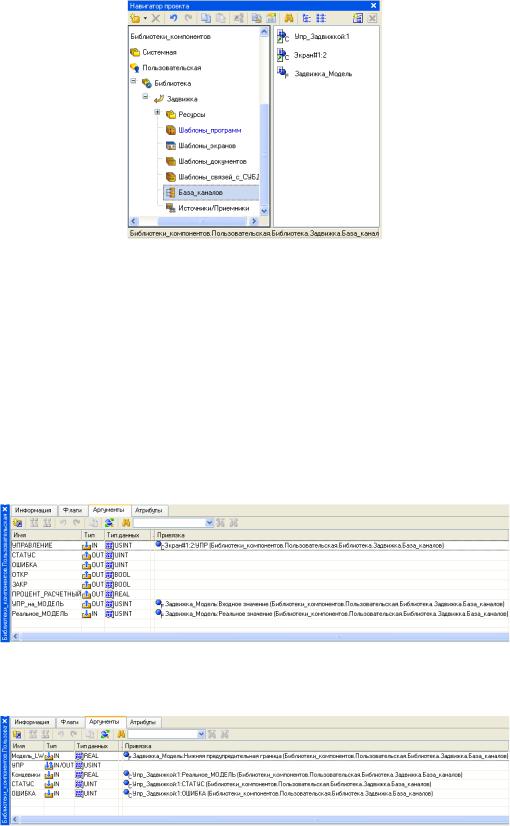
Task: Click the Экран#1:2:УПР binding cell
Action: click(x=332, y=545)
